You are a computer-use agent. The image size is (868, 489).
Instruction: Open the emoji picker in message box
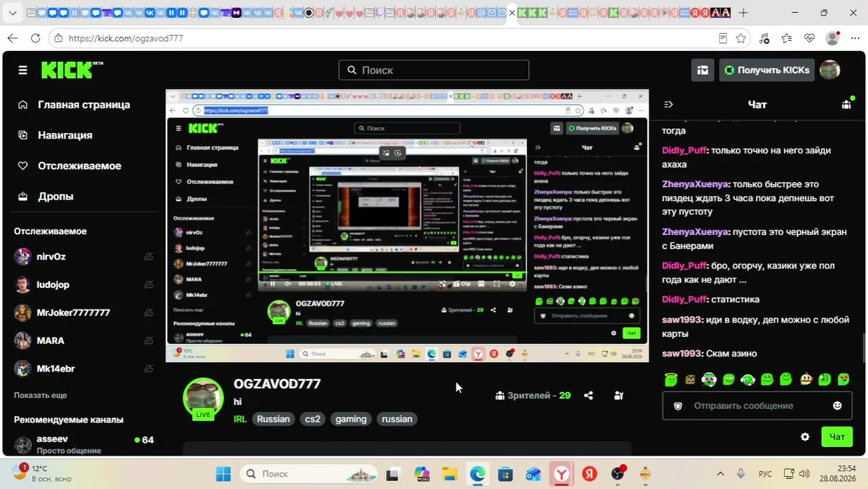click(x=837, y=405)
